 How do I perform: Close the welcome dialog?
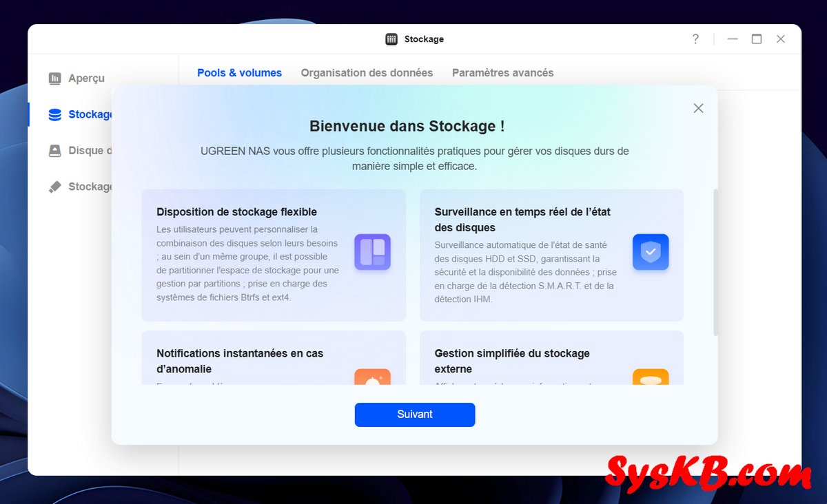pos(698,108)
